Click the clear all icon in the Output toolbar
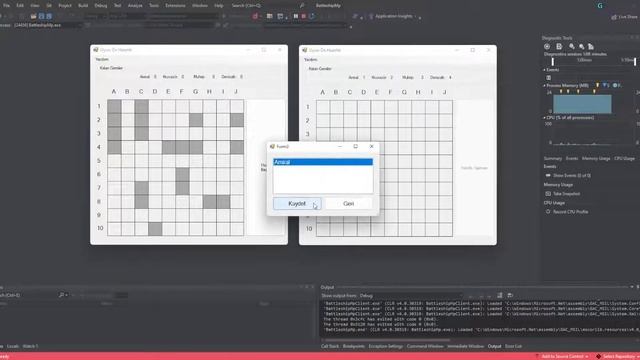 [500, 295]
